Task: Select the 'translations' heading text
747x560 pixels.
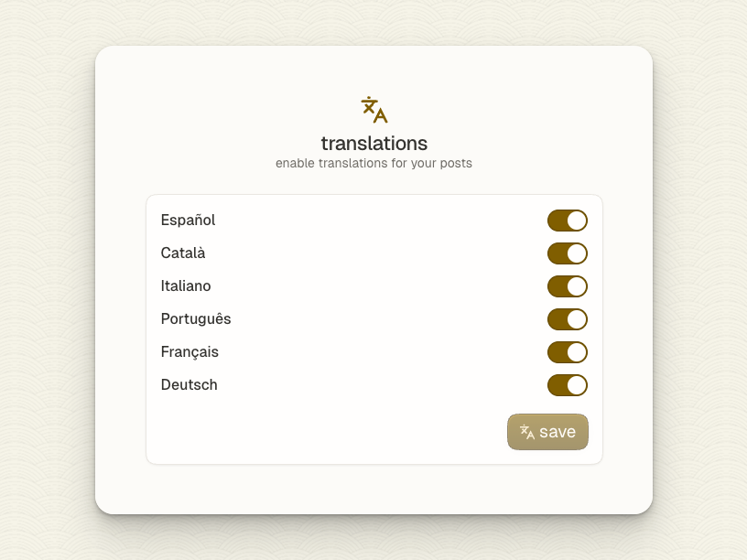Action: coord(373,144)
